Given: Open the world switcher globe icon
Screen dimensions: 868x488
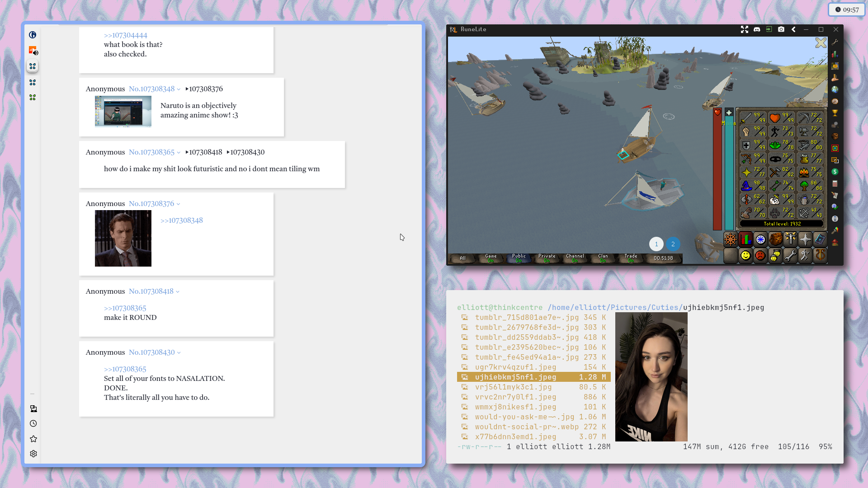Looking at the screenshot, I should [x=835, y=89].
